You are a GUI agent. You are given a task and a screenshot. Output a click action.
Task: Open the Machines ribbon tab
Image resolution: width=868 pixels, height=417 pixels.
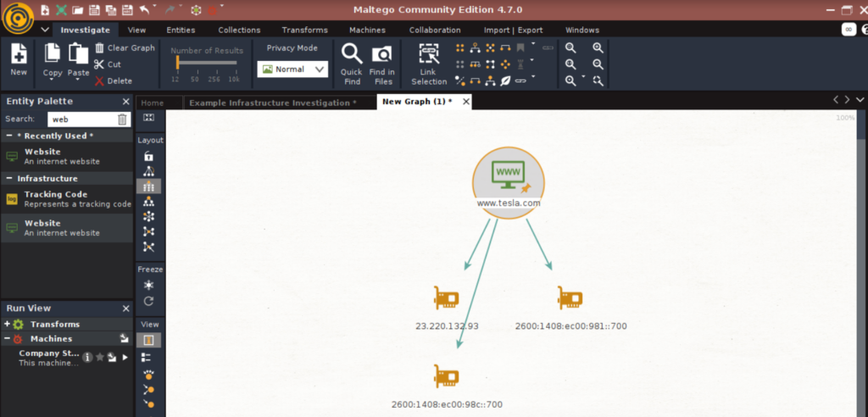coord(368,30)
